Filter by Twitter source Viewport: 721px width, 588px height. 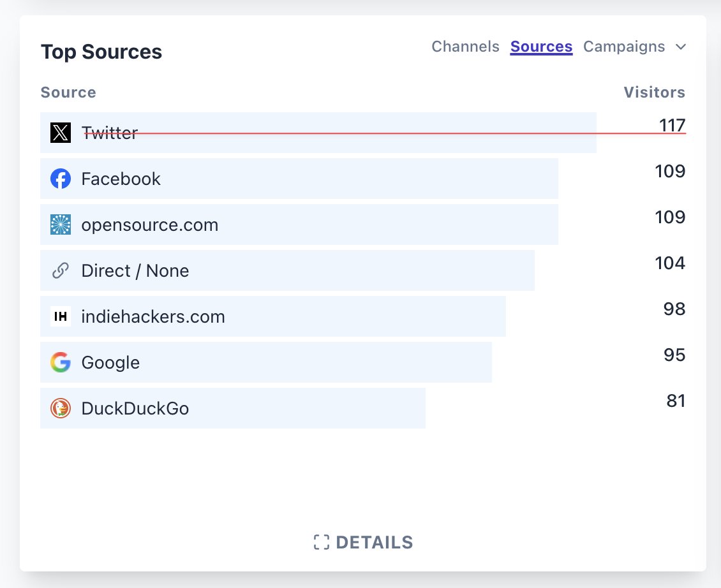tap(110, 133)
